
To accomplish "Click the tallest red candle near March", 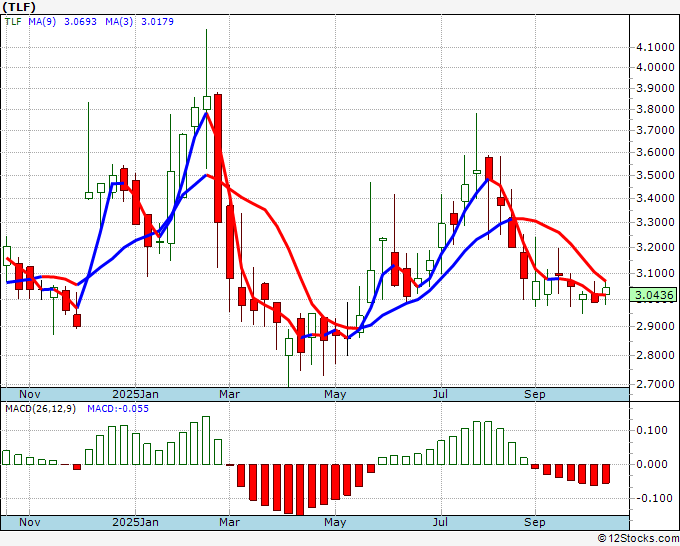I will point(217,157).
